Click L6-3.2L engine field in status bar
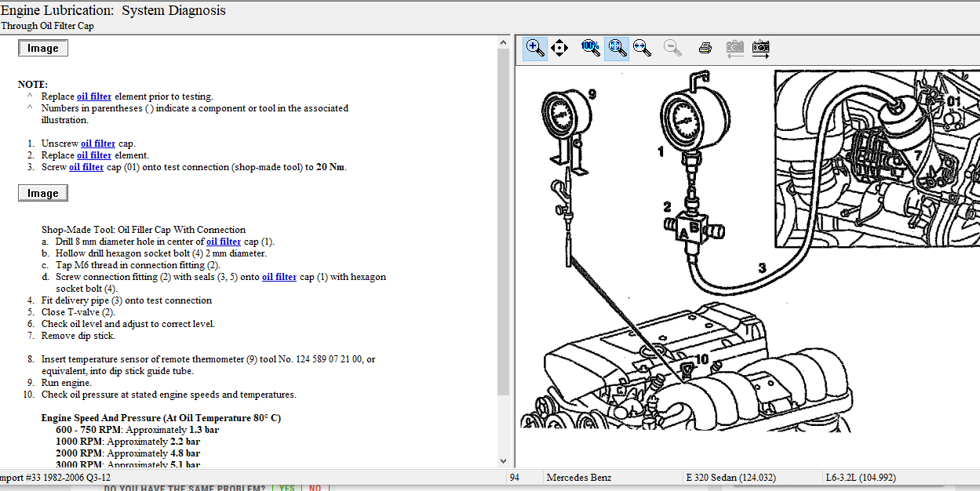The image size is (980, 491). pyautogui.click(x=861, y=478)
